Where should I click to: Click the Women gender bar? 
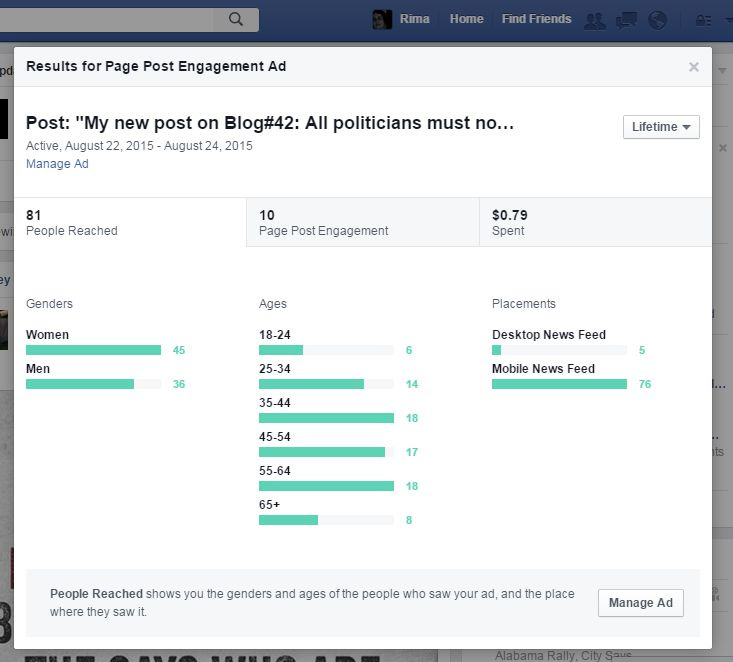pos(93,350)
